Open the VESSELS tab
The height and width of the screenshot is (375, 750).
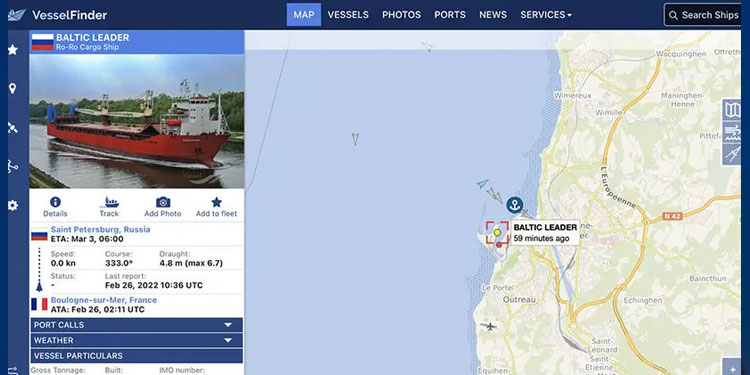click(x=348, y=15)
